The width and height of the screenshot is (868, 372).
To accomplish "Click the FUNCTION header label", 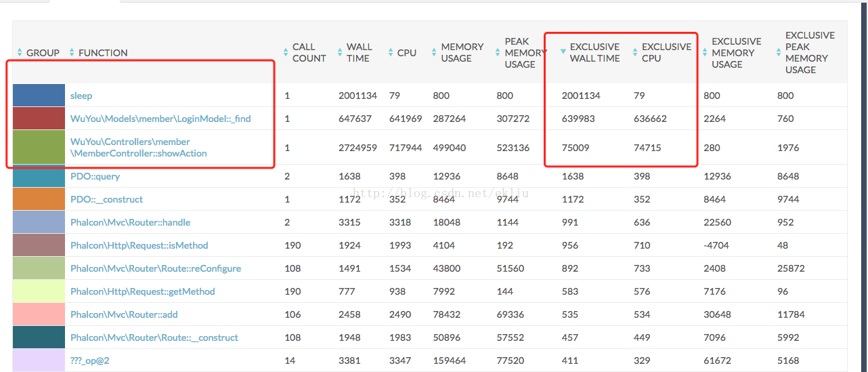I will 103,53.
